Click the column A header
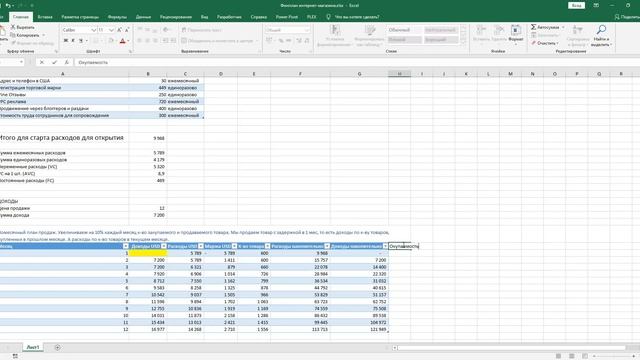The image size is (640, 360). [x=63, y=74]
